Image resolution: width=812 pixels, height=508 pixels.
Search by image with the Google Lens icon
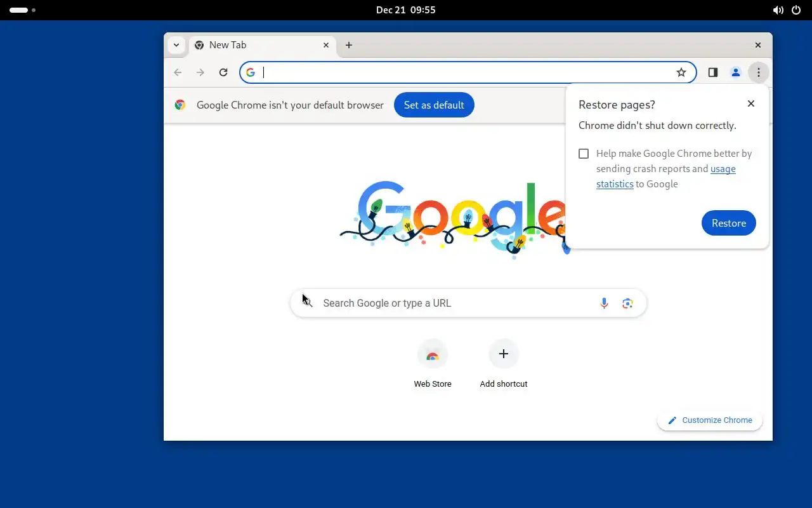coord(627,304)
